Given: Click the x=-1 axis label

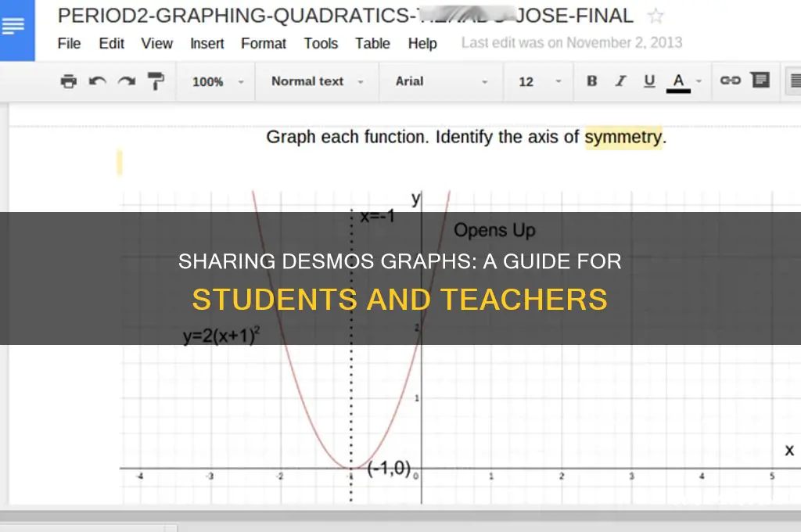Looking at the screenshot, I should tap(378, 216).
